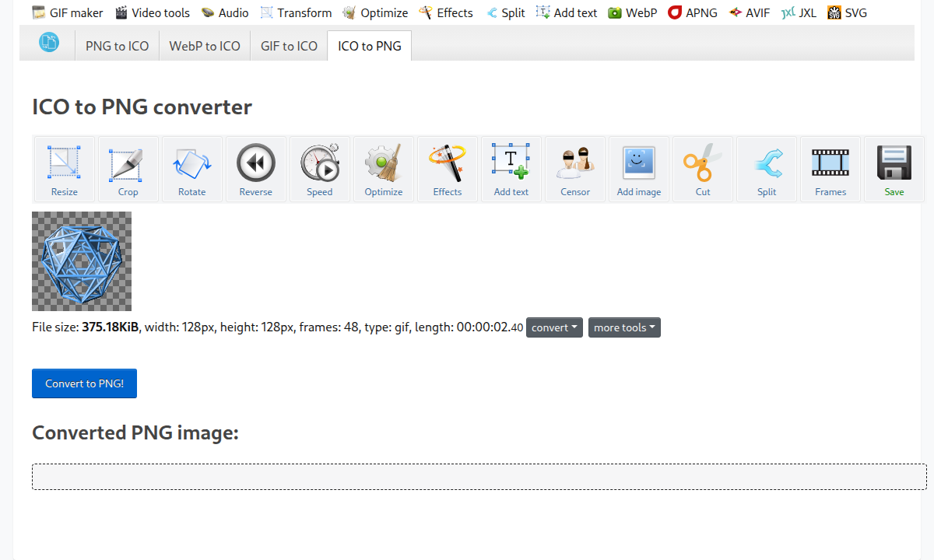Expand the more tools dropdown

(x=624, y=327)
